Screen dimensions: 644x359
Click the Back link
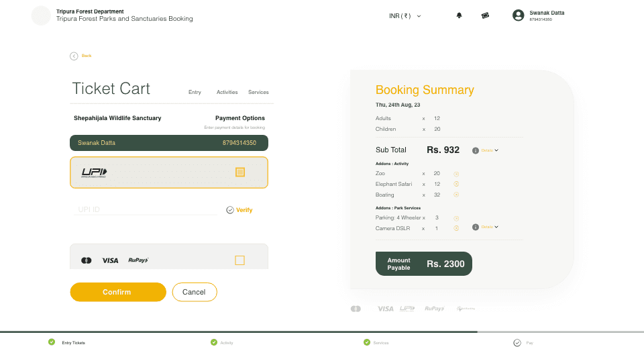pos(87,56)
